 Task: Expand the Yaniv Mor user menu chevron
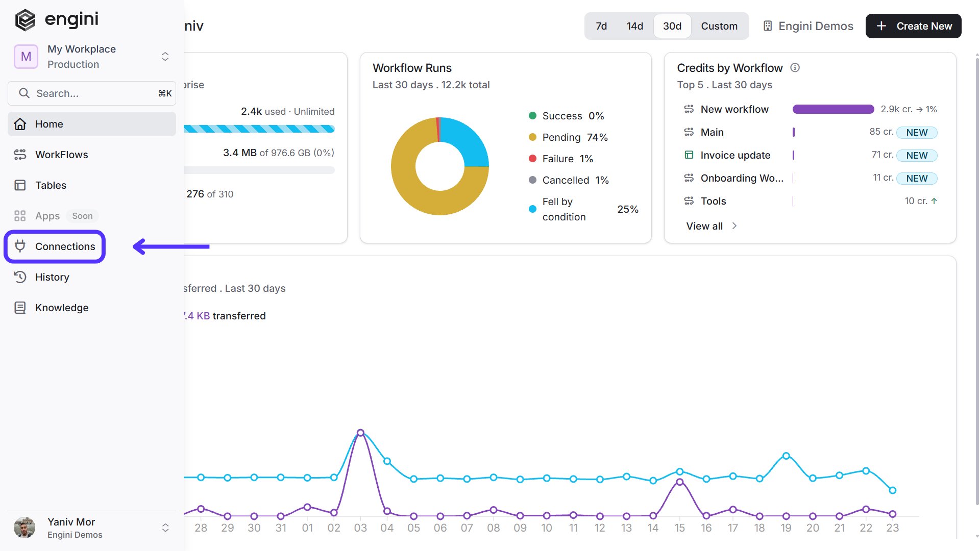(165, 528)
